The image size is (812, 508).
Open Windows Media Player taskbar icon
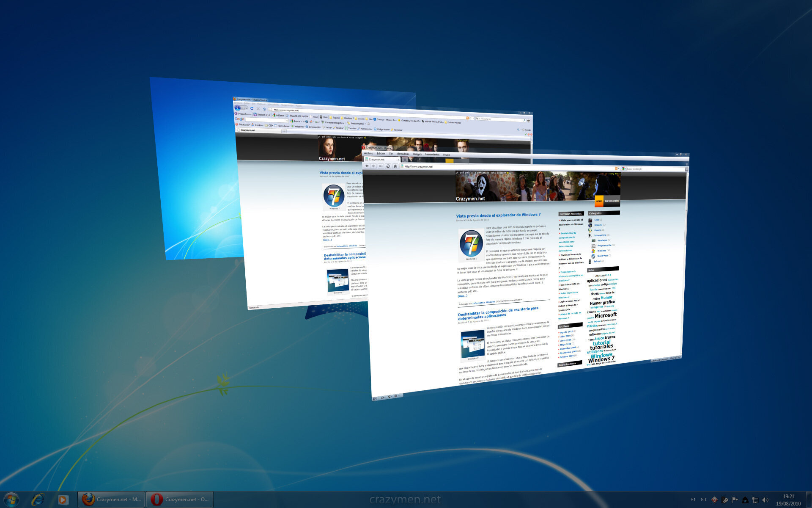pyautogui.click(x=63, y=500)
